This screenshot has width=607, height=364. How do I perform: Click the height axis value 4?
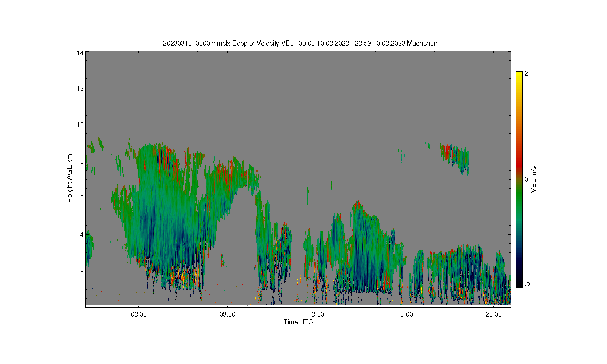82,235
